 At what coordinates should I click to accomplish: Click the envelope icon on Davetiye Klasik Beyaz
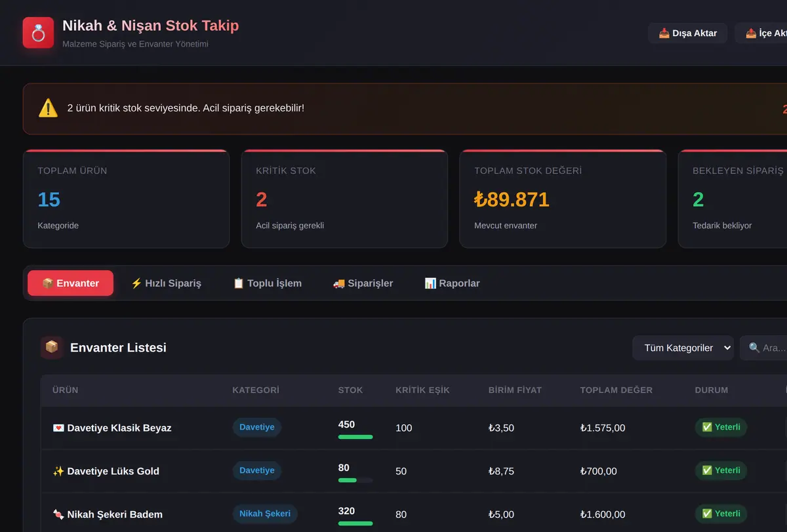(x=58, y=428)
